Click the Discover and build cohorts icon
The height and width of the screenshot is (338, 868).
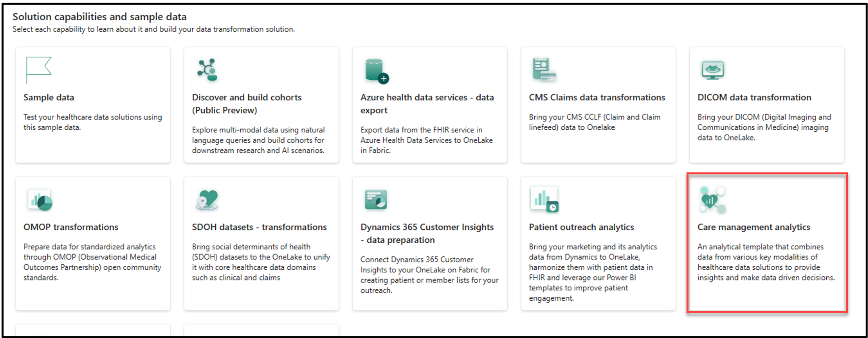207,70
